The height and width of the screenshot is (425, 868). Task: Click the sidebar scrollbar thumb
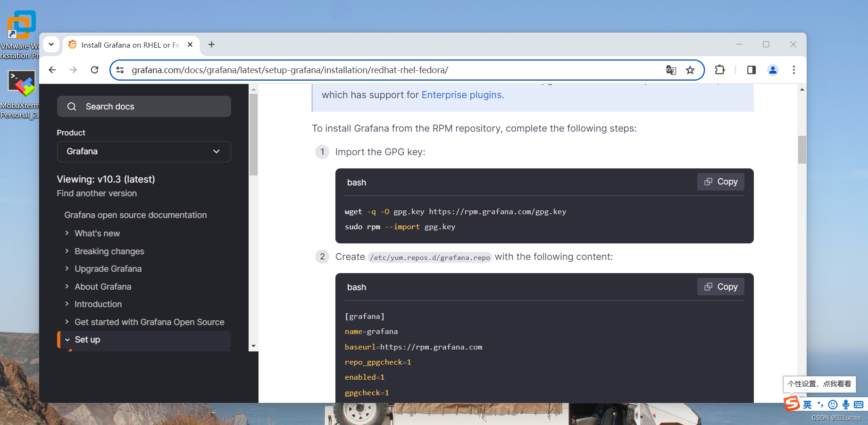tap(253, 134)
